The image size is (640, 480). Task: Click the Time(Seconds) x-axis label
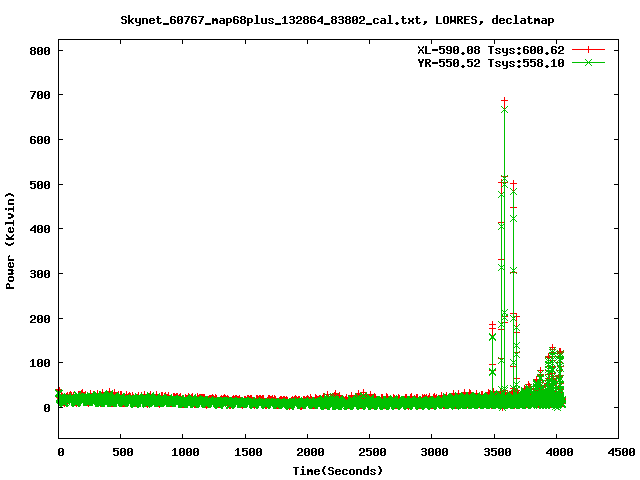click(x=338, y=471)
